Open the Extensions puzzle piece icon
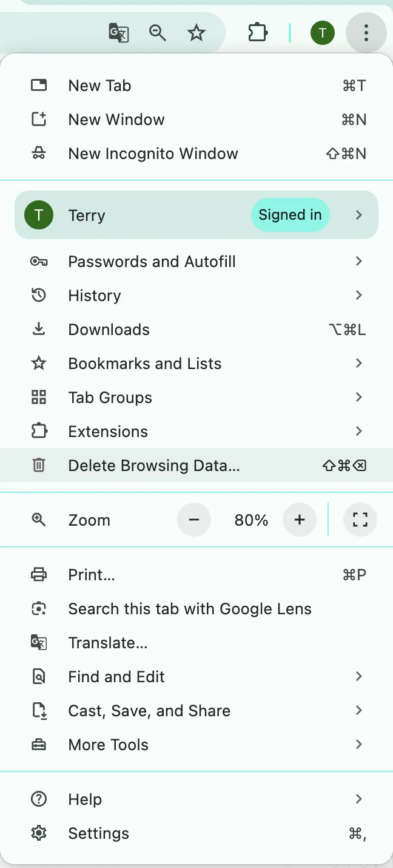Viewport: 393px width, 868px height. point(257,33)
